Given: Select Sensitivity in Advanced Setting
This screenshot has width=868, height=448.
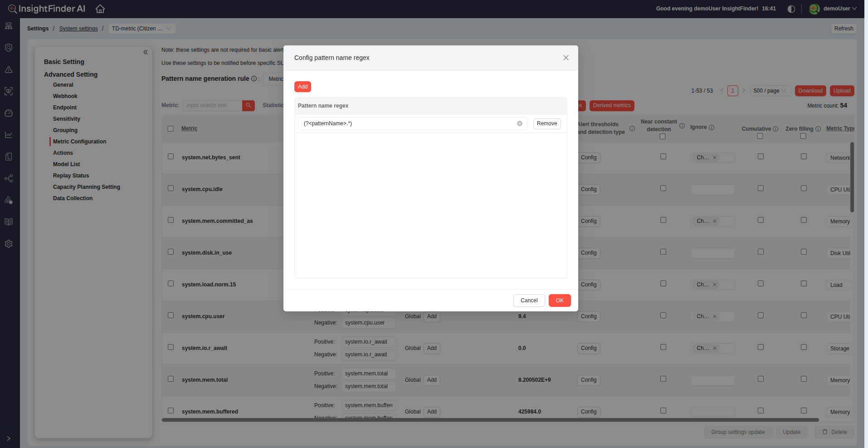Looking at the screenshot, I should pos(67,119).
